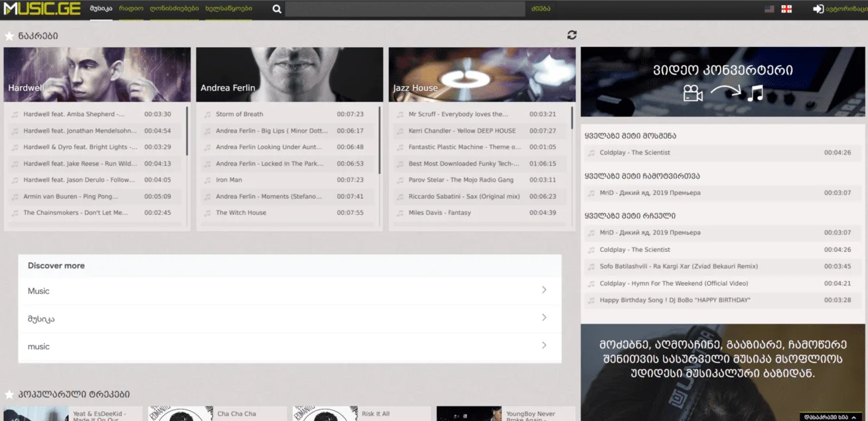Screen dimensions: 868x421
Task: Switch language with the Georgian flag
Action: pyautogui.click(x=786, y=9)
